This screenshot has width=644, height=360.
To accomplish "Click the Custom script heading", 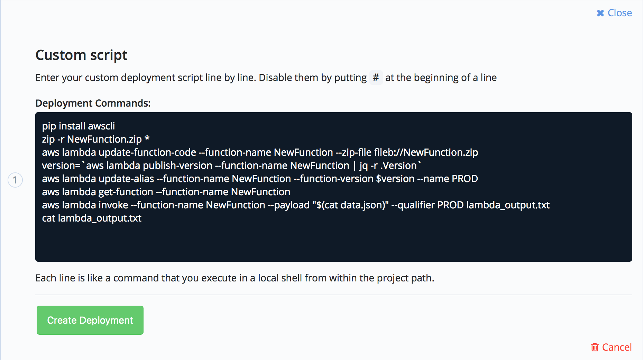I will tap(81, 55).
